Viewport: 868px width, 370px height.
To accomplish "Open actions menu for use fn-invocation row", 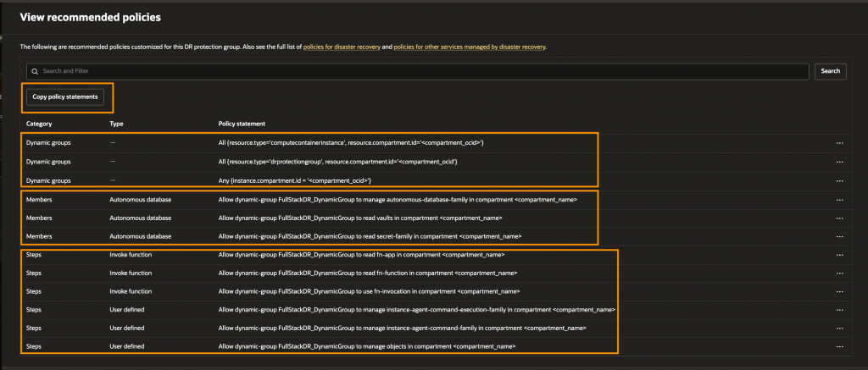I will [x=839, y=292].
